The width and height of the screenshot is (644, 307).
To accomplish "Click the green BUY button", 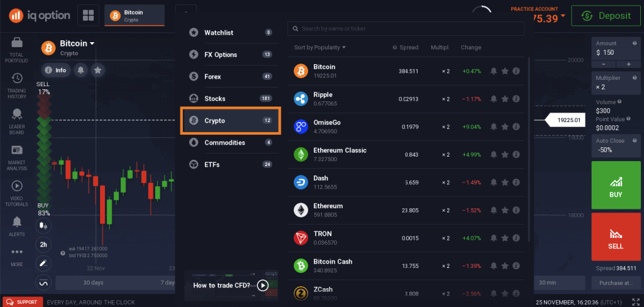I will [x=616, y=186].
